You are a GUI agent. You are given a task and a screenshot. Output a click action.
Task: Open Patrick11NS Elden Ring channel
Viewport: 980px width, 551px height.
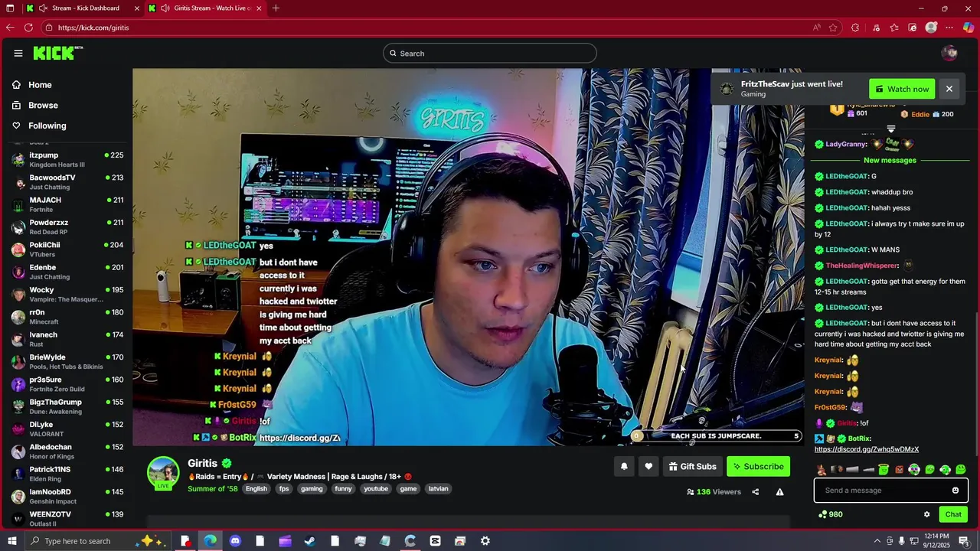pos(67,474)
